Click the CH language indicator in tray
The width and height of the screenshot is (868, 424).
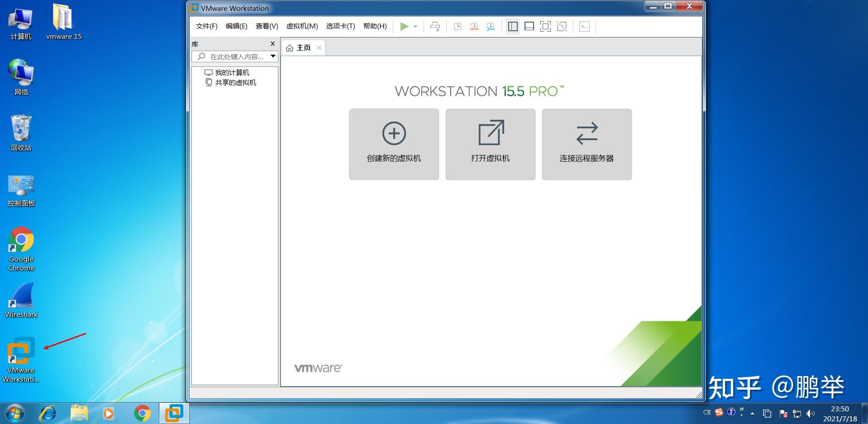pyautogui.click(x=707, y=412)
